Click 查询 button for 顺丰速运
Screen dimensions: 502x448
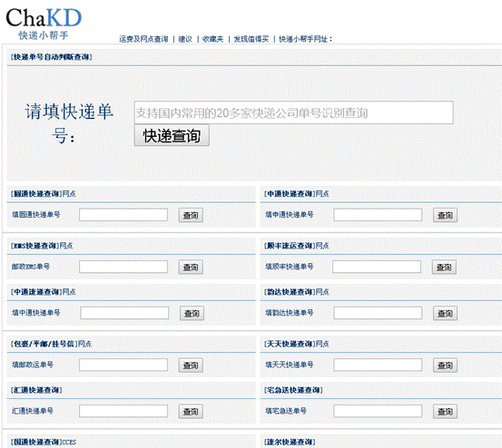pyautogui.click(x=444, y=267)
